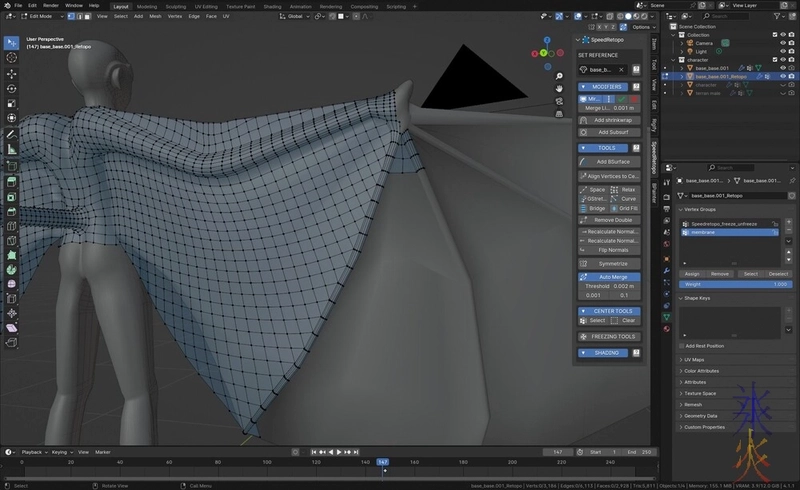Enable the Add Rest Position checkbox
Viewport: 800px width, 490px height.
[x=682, y=346]
